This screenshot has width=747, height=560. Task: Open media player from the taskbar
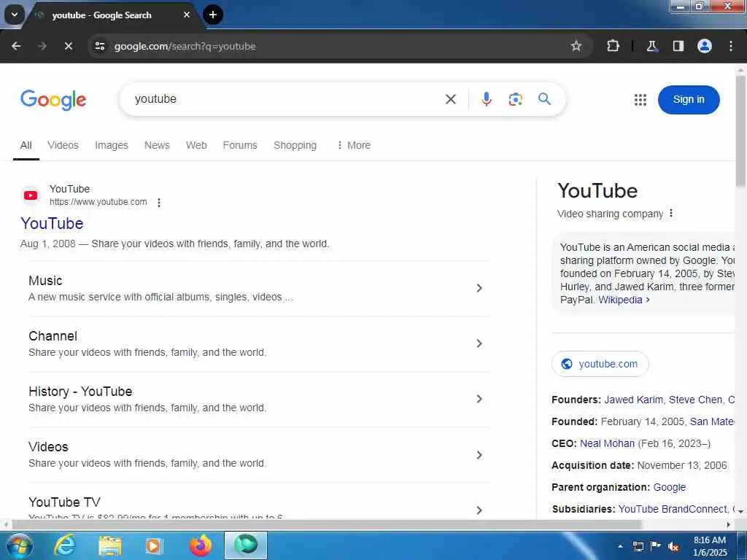coord(154,545)
